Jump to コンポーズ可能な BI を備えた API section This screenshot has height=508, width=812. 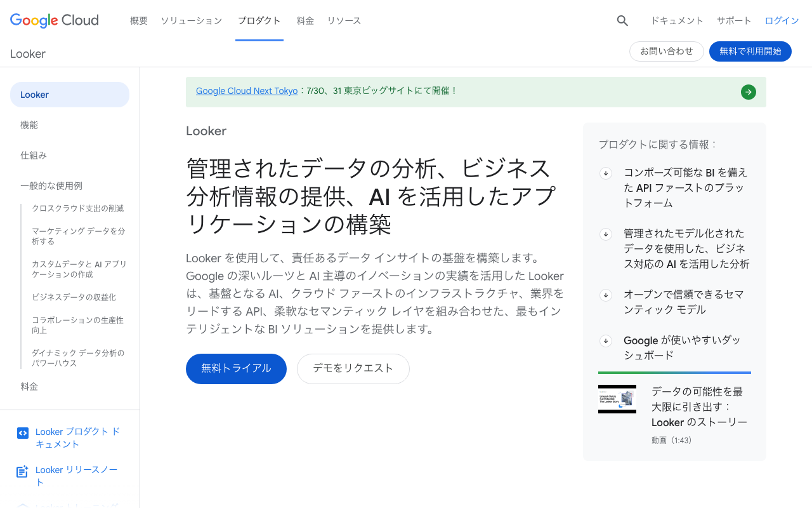coord(686,188)
